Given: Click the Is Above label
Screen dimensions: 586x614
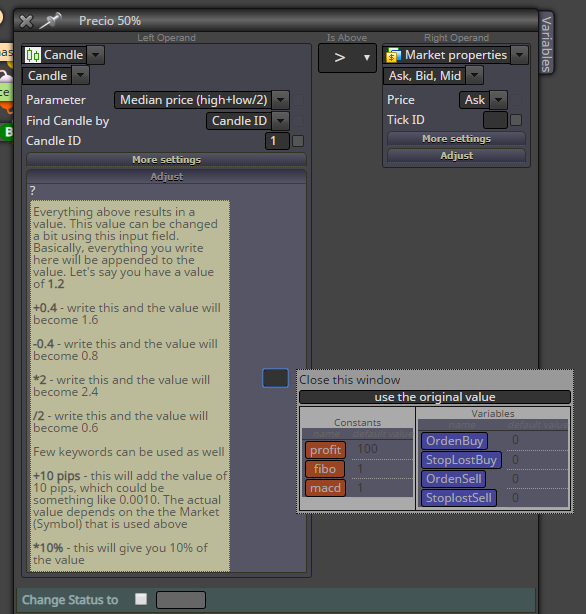Looking at the screenshot, I should coord(347,38).
